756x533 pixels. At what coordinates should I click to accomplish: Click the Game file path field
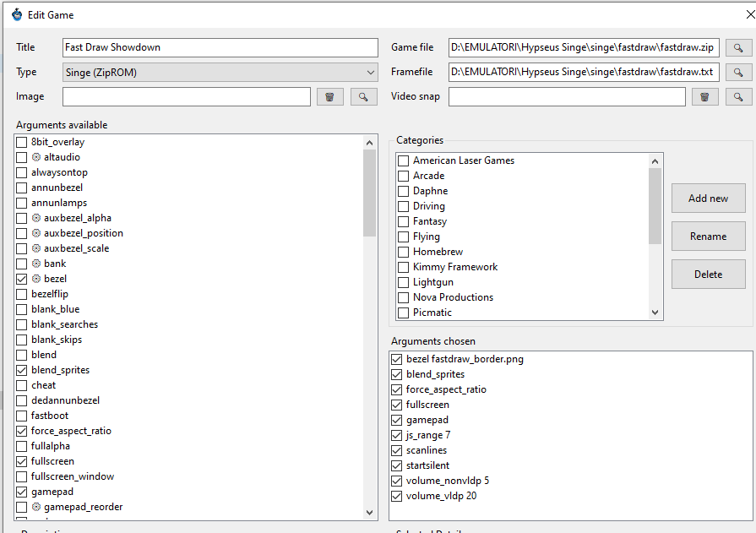[584, 48]
